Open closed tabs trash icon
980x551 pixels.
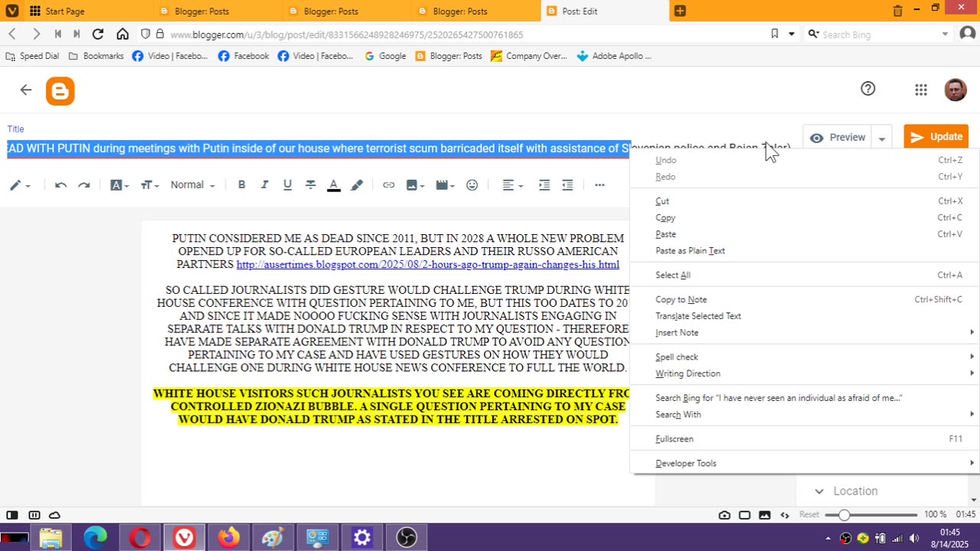[x=897, y=11]
